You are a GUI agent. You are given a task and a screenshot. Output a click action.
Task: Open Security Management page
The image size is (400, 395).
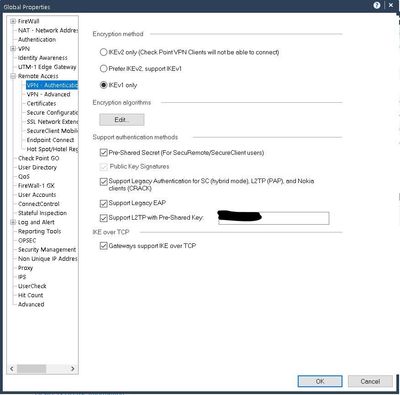[x=47, y=250]
